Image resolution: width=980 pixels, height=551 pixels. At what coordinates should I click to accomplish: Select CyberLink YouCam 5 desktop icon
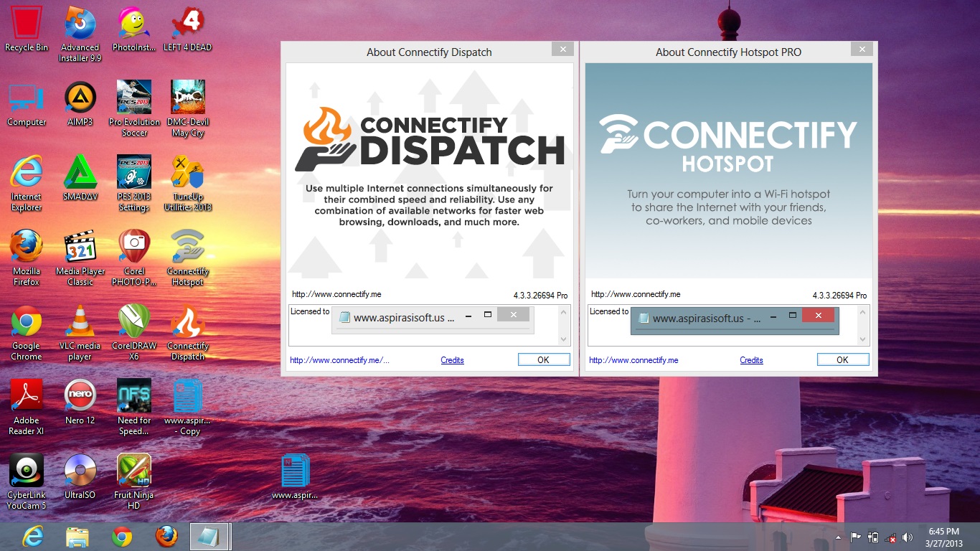(27, 482)
